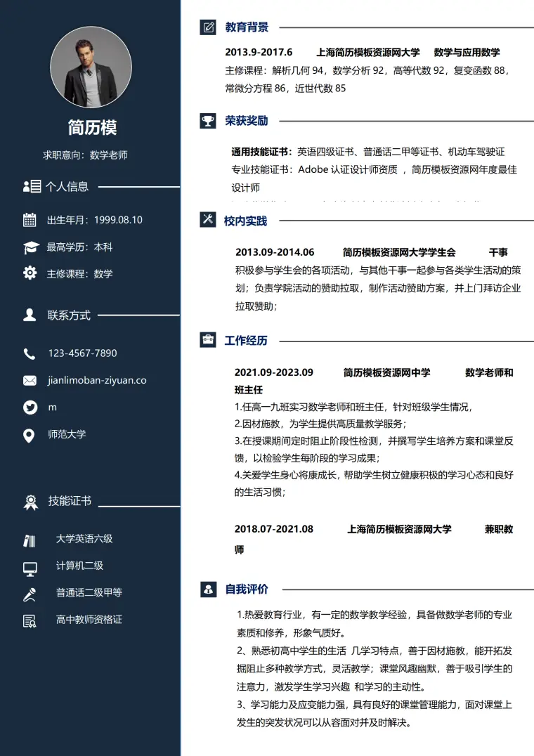This screenshot has width=534, height=756.
Task: Click the tools icon beside 校内实践
Action: (208, 219)
